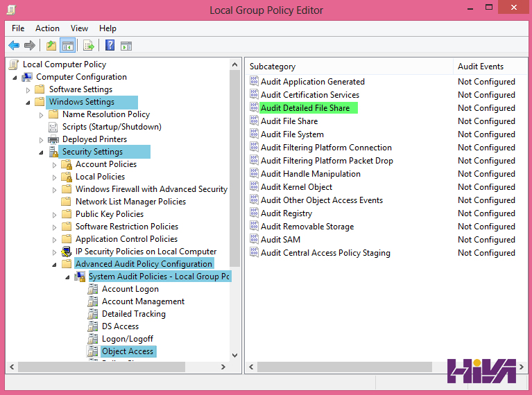
Task: Select Audit Other Object Access Events
Action: pyautogui.click(x=322, y=200)
